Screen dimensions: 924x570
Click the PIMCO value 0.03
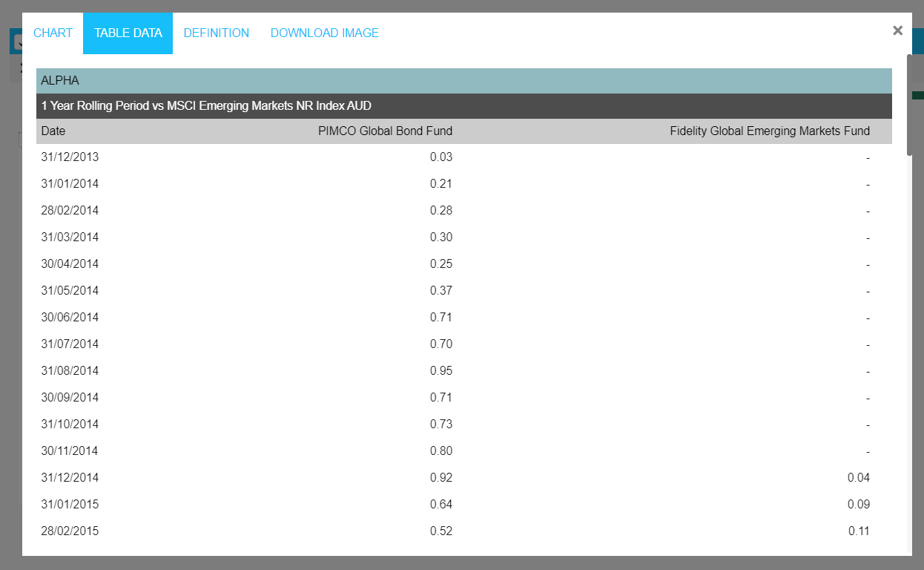coord(440,157)
